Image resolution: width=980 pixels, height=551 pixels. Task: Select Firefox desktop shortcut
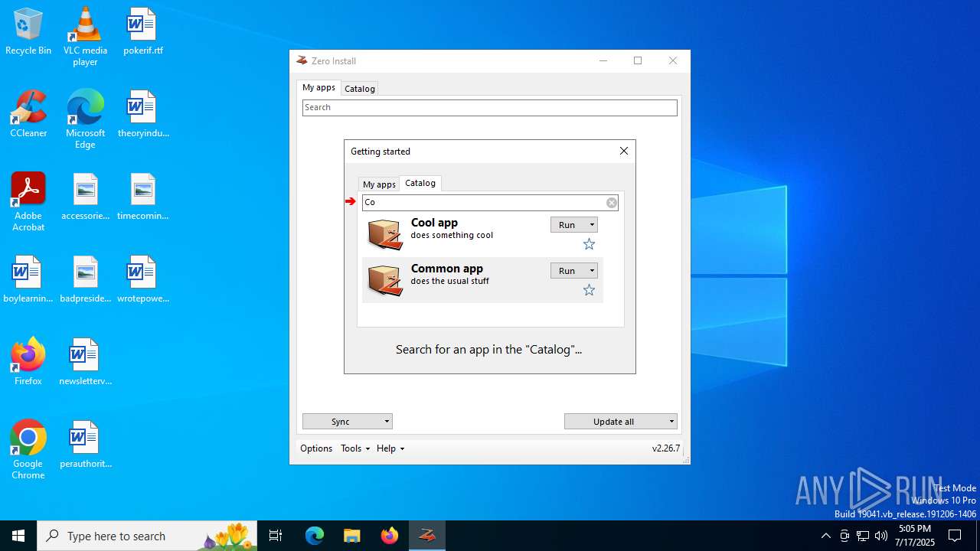(28, 362)
